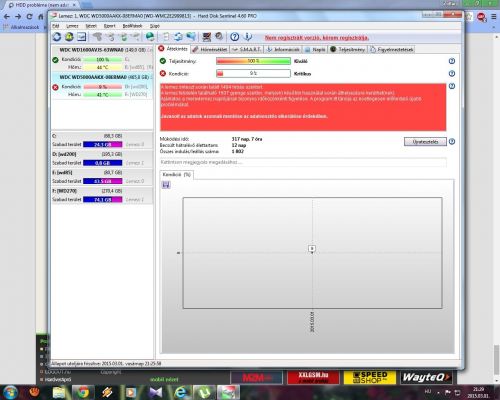The width and height of the screenshot is (500, 400).
Task: Click the help icon beside the Újratesztelés button
Action: tap(452, 142)
